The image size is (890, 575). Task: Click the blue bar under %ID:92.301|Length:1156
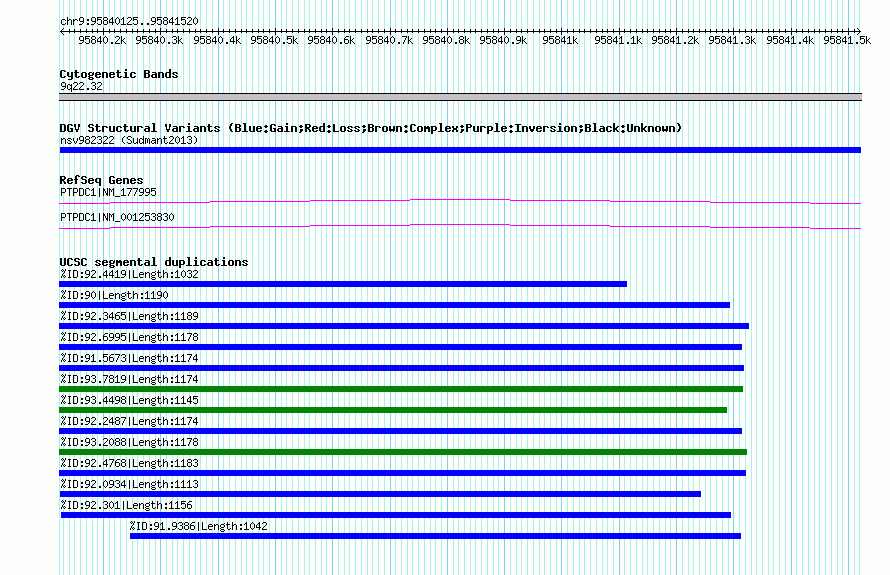pos(396,515)
